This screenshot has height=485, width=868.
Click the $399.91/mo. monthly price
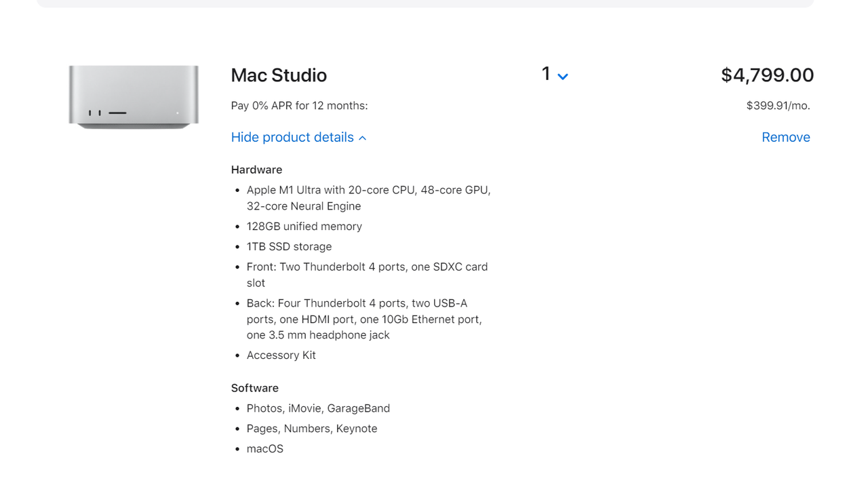[x=778, y=106]
